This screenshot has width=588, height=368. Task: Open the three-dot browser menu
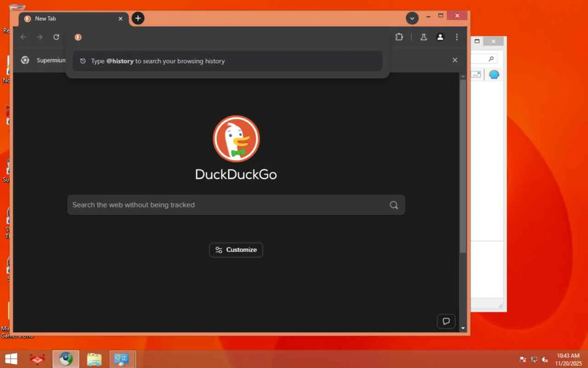tap(457, 37)
